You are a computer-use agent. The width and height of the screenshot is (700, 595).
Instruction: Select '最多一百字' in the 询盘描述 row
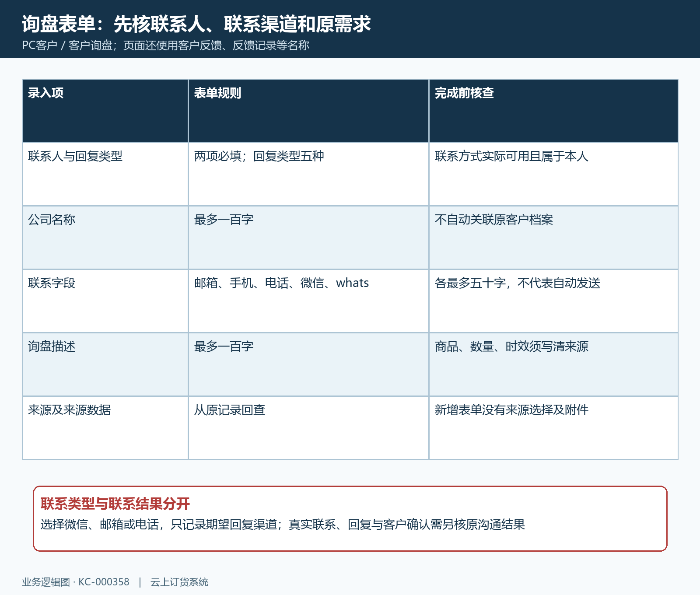click(308, 364)
